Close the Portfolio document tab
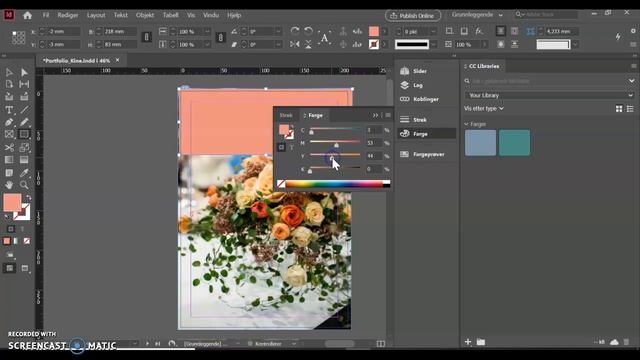 pos(118,60)
